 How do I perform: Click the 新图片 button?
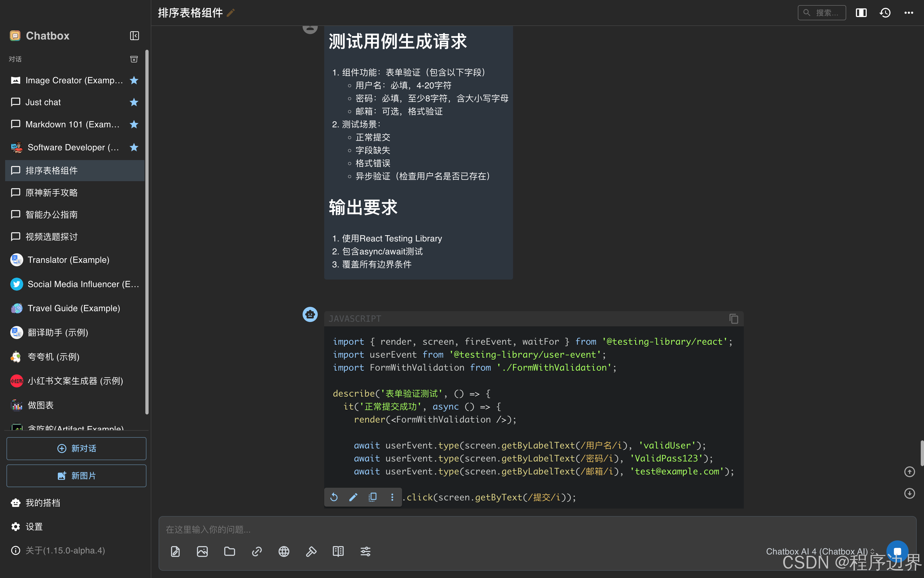76,476
